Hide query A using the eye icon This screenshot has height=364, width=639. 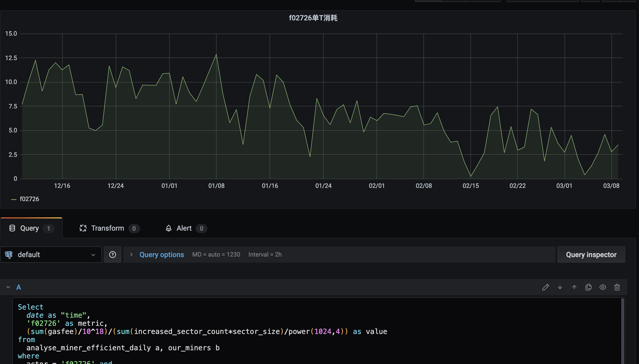click(x=603, y=287)
